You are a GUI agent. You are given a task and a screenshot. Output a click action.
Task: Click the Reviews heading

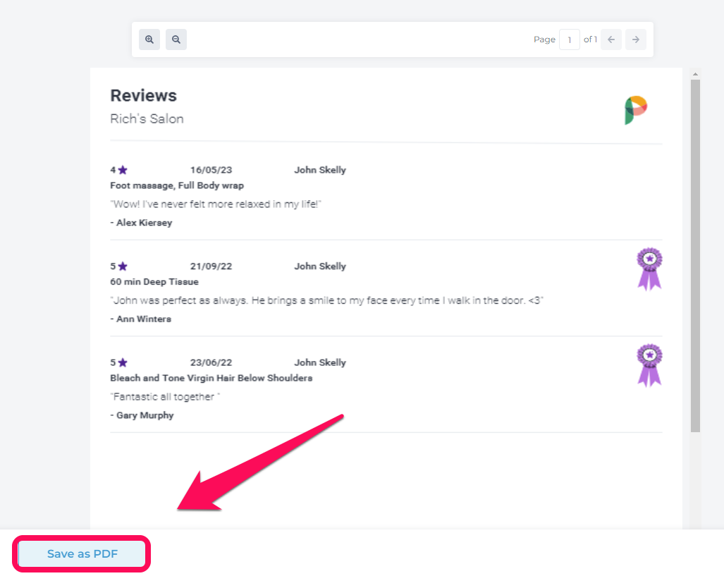point(144,96)
